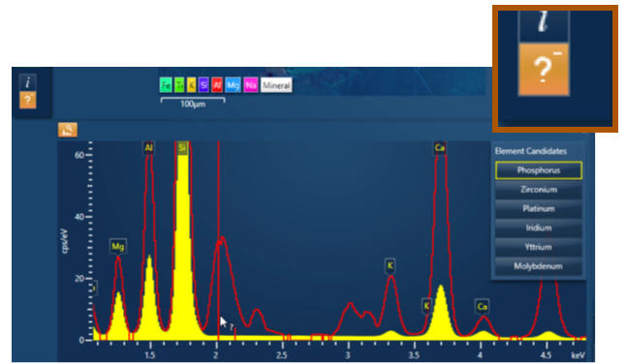Click the enlarged question mark icon in inset
Screen dimensions: 626x364
[544, 70]
